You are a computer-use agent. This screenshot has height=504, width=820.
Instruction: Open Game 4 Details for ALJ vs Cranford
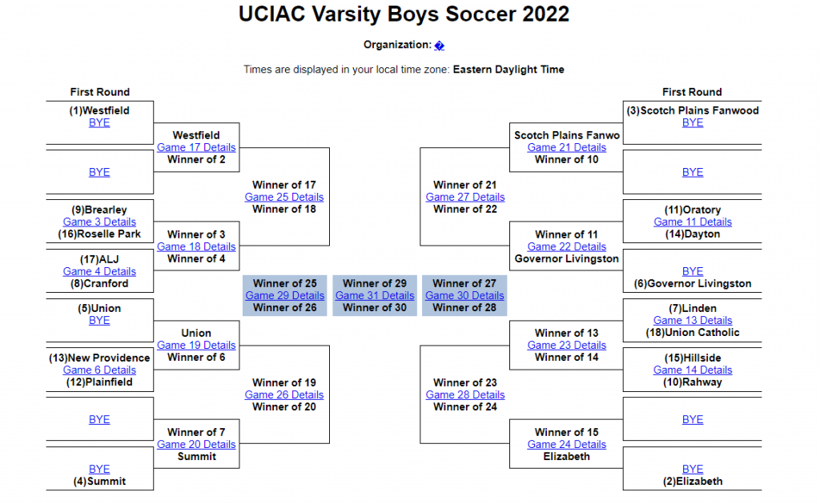(x=99, y=271)
